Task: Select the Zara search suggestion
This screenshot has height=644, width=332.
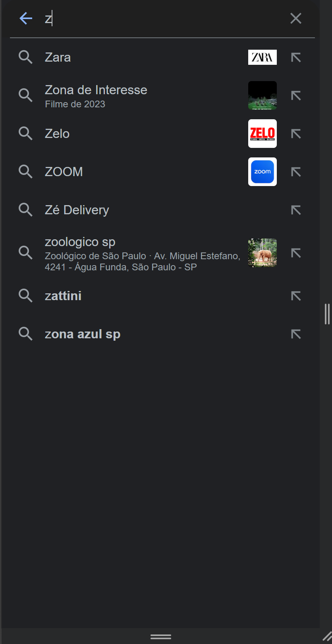Action: point(58,57)
